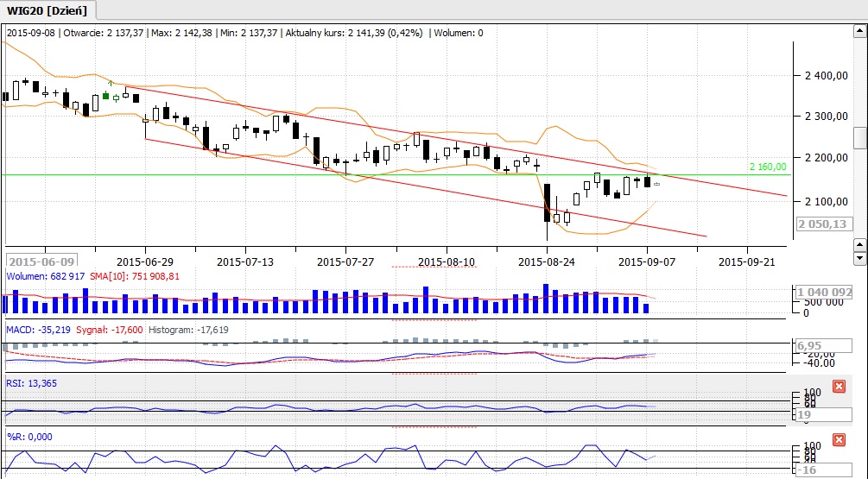
Task: Click the 2015-06-29 date axis label
Action: (x=145, y=262)
